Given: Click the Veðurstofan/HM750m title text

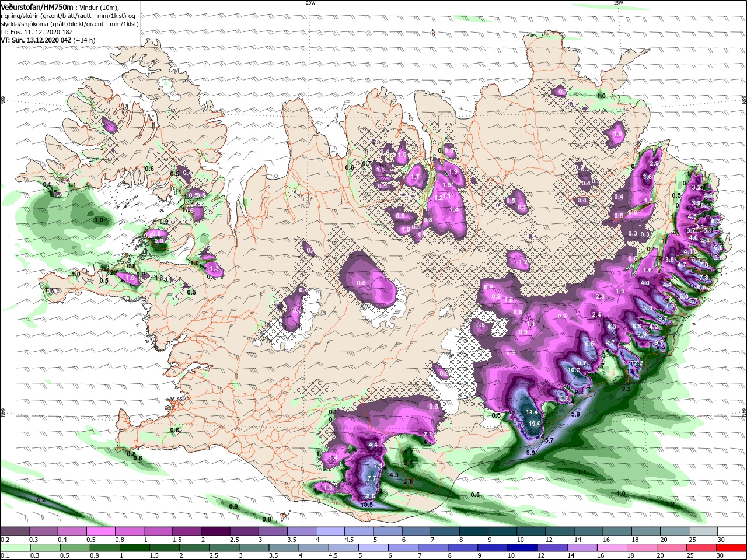Looking at the screenshot, I should [x=37, y=6].
